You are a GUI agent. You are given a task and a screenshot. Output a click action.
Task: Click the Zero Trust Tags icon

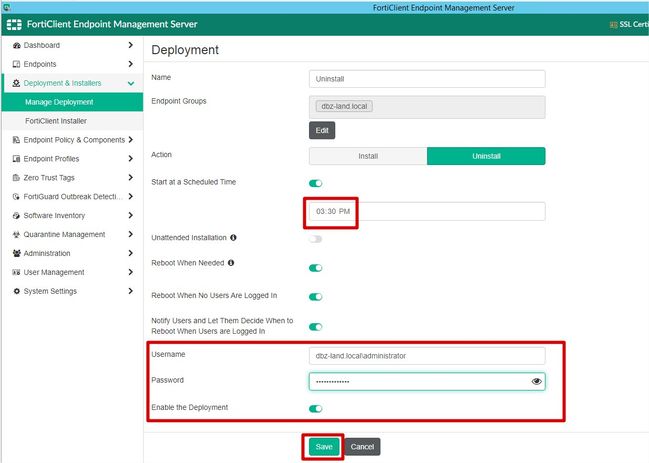click(x=16, y=178)
